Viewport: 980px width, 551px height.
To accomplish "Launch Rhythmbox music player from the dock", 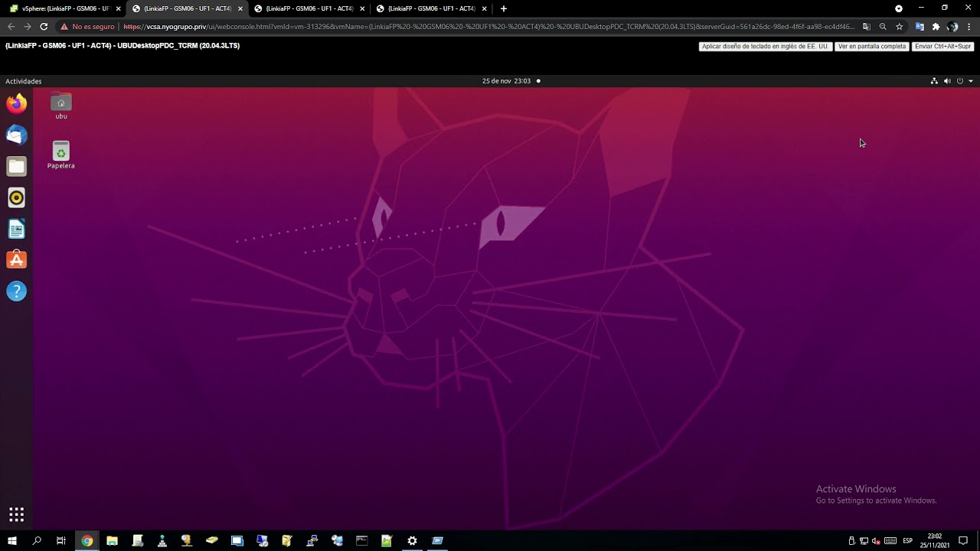I will pyautogui.click(x=16, y=197).
